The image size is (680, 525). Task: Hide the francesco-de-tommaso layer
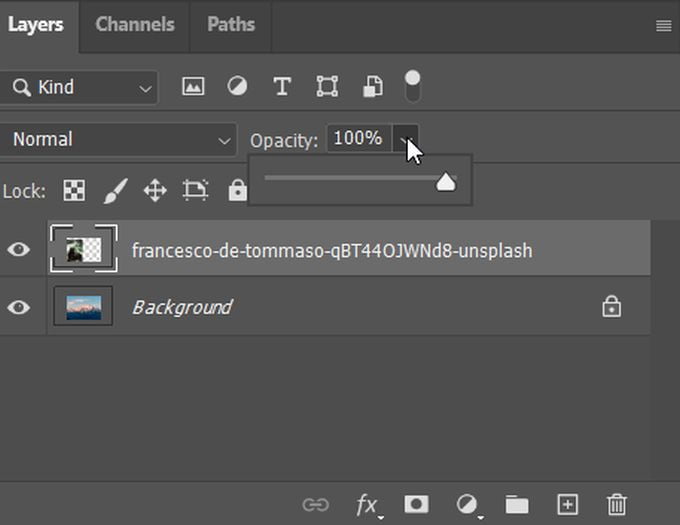[x=19, y=249]
